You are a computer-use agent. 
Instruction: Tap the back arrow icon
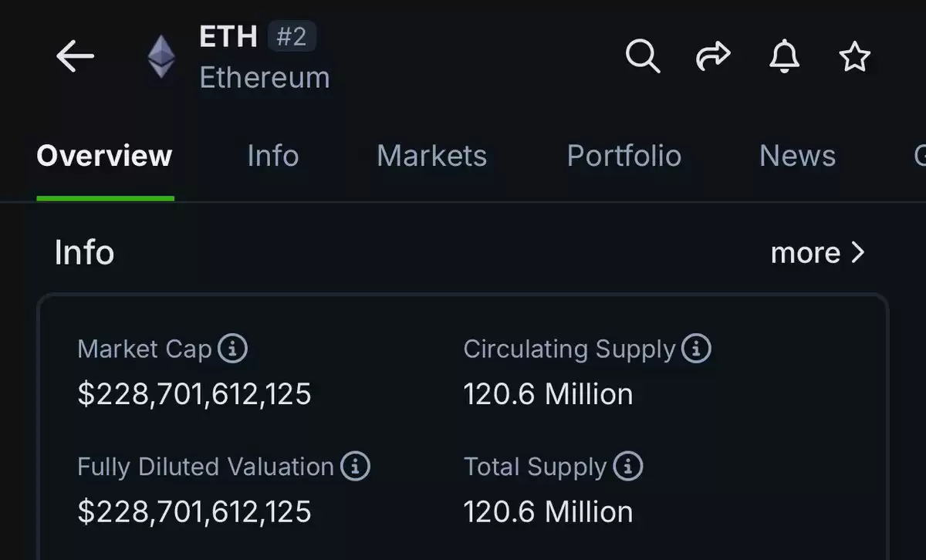pyautogui.click(x=75, y=56)
